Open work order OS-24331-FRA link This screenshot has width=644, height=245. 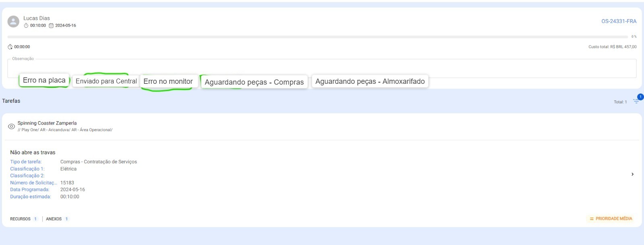(x=619, y=21)
